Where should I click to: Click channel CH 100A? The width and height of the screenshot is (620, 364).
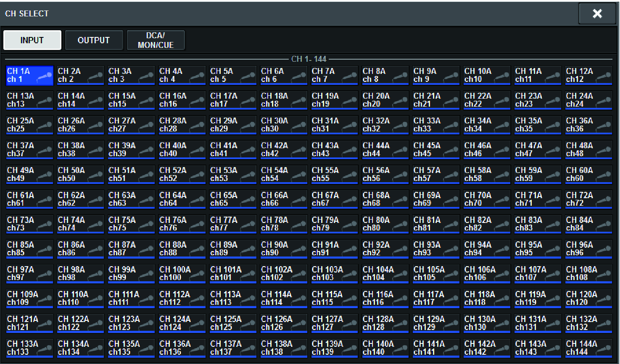182,273
